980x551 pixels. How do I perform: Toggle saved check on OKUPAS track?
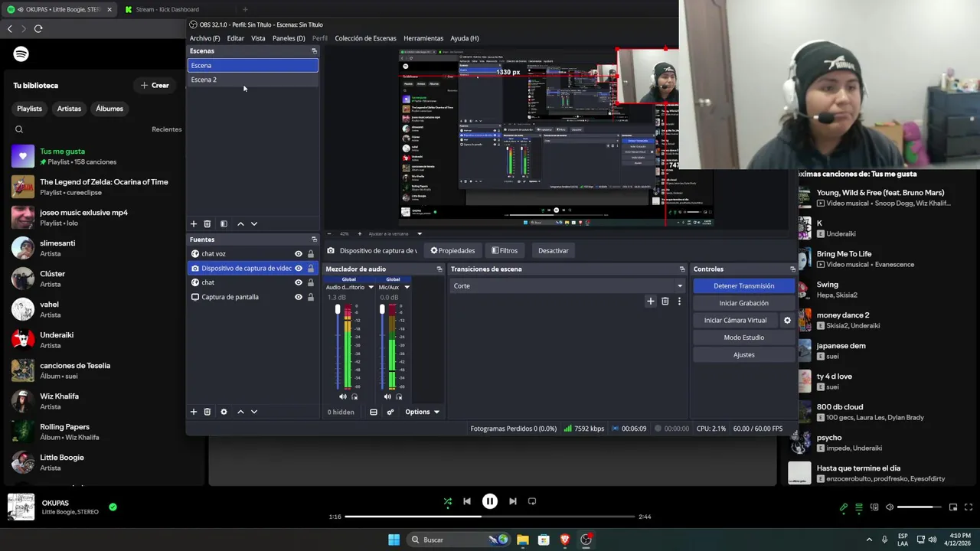113,507
